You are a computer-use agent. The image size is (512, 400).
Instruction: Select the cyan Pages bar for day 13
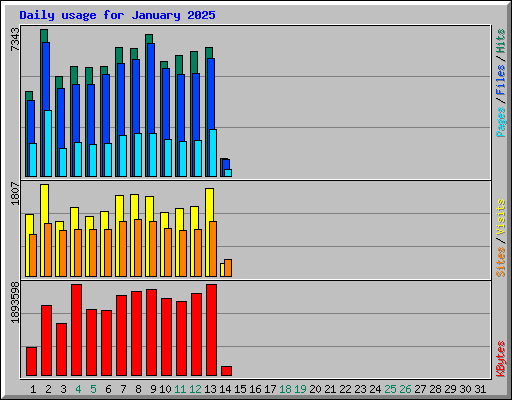[x=213, y=153]
